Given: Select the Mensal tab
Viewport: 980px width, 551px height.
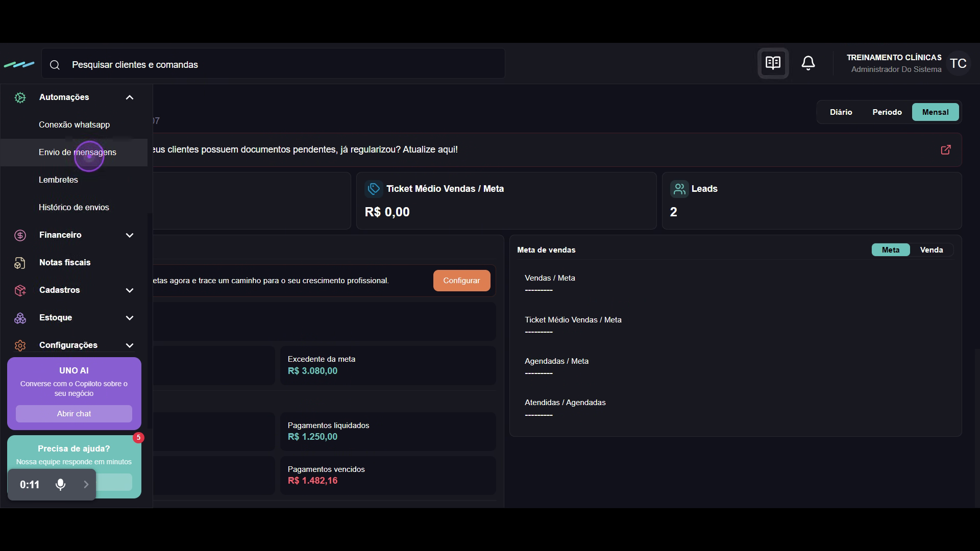Looking at the screenshot, I should (x=935, y=112).
